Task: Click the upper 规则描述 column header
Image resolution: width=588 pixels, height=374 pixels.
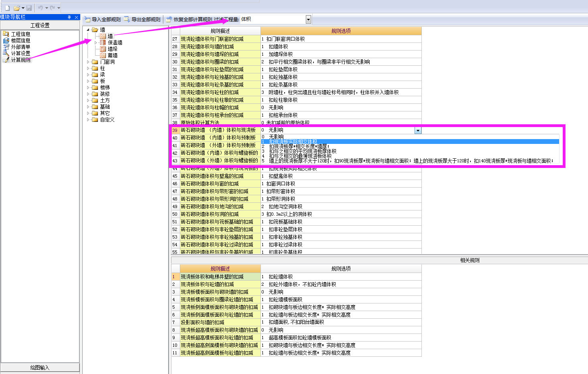Action: 220,31
